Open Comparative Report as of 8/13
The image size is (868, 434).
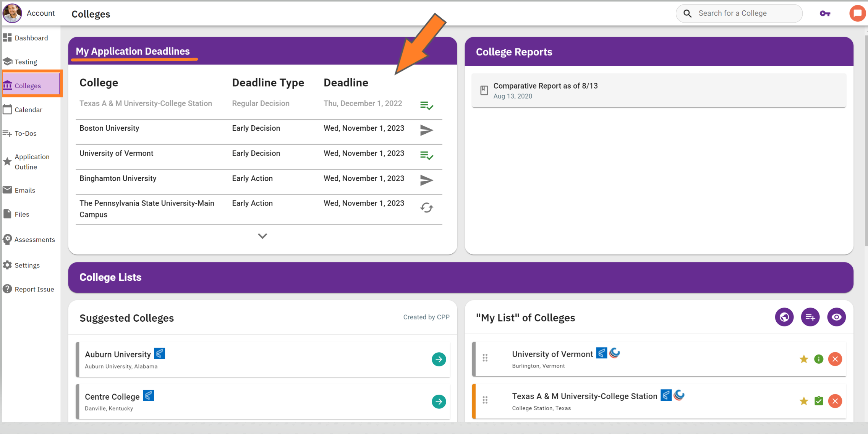(x=659, y=91)
